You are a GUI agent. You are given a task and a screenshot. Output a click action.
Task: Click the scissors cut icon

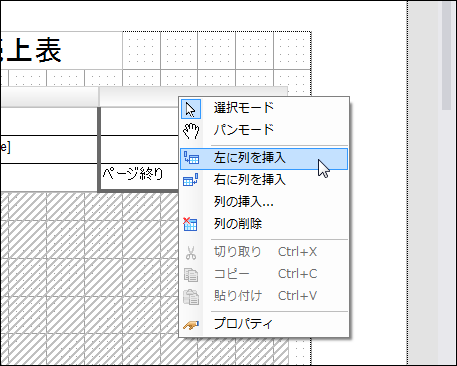coord(191,253)
